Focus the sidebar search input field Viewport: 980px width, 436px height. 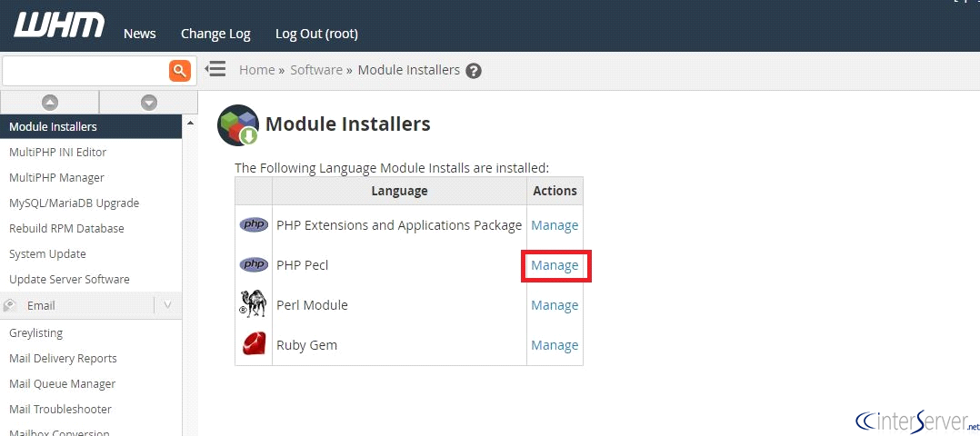[85, 71]
